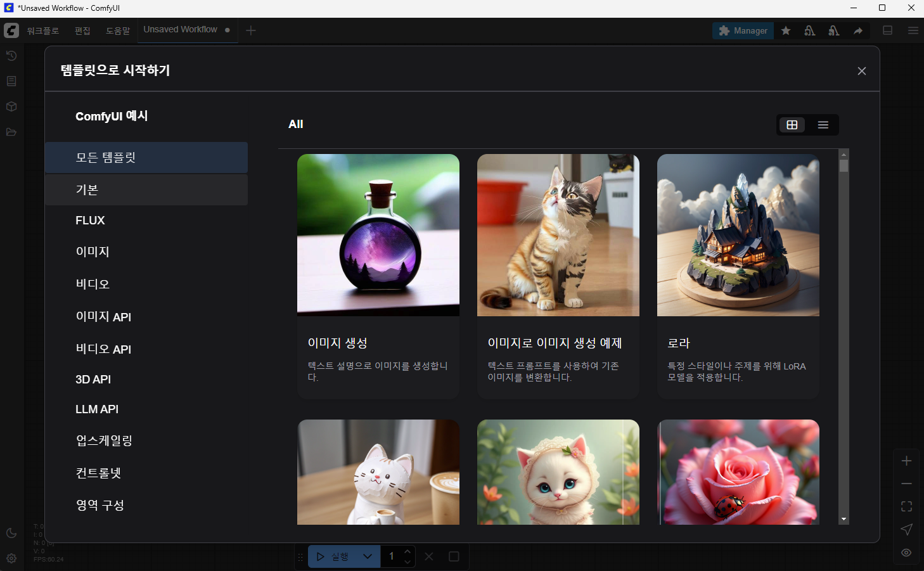Open the Manager extension button

743,30
